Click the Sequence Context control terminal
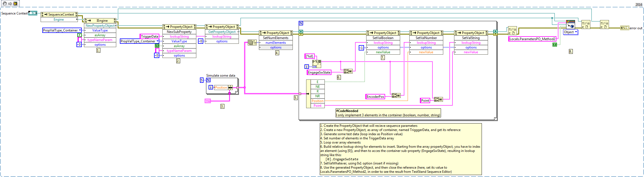The width and height of the screenshot is (644, 177). tap(33, 13)
